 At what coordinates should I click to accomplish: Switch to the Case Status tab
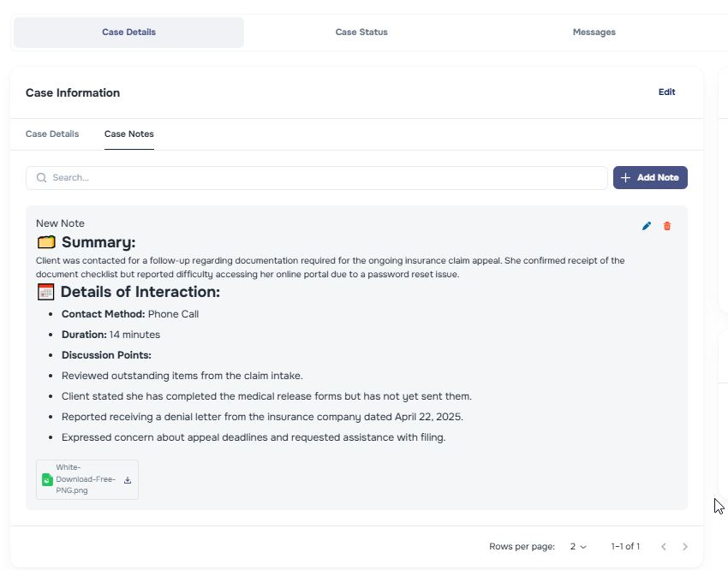coord(361,33)
